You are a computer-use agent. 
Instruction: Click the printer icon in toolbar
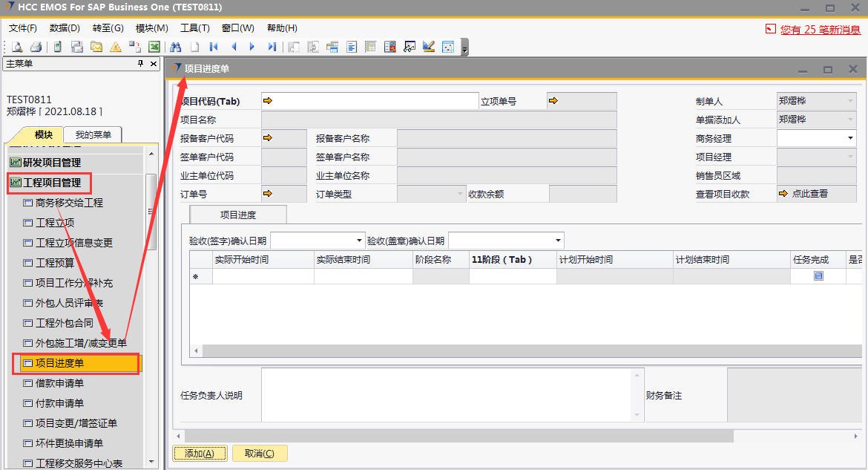(36, 47)
